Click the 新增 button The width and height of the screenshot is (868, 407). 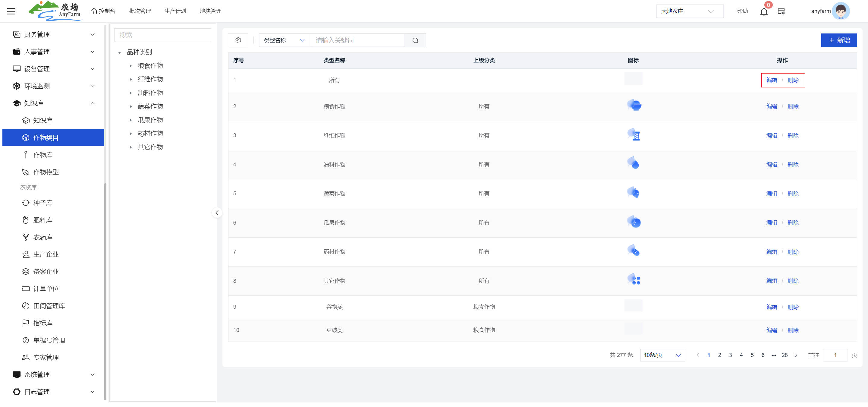click(x=838, y=40)
